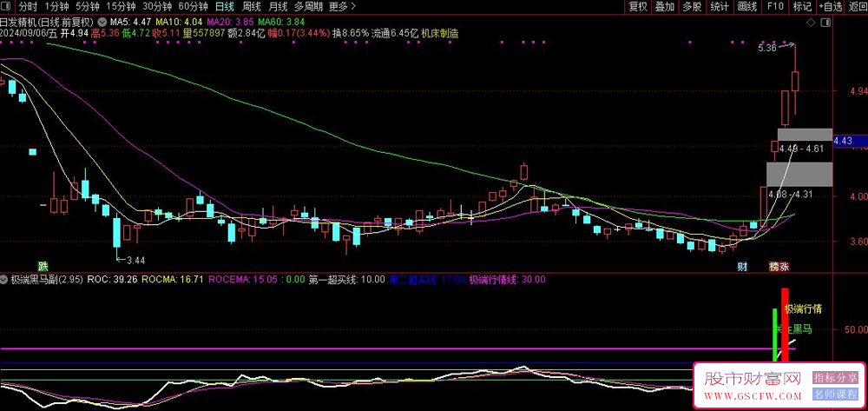868x411 pixels.
Task: Click the 涨 marker below the chart
Action: (784, 267)
